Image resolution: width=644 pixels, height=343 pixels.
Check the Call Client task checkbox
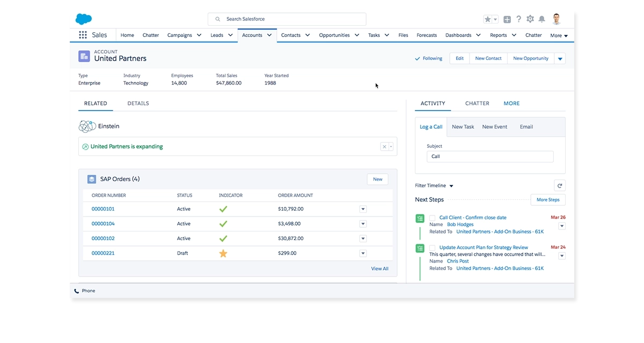click(x=432, y=218)
